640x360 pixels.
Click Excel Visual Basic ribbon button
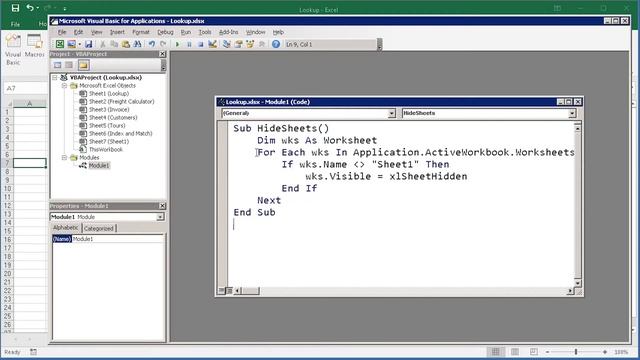tap(13, 50)
